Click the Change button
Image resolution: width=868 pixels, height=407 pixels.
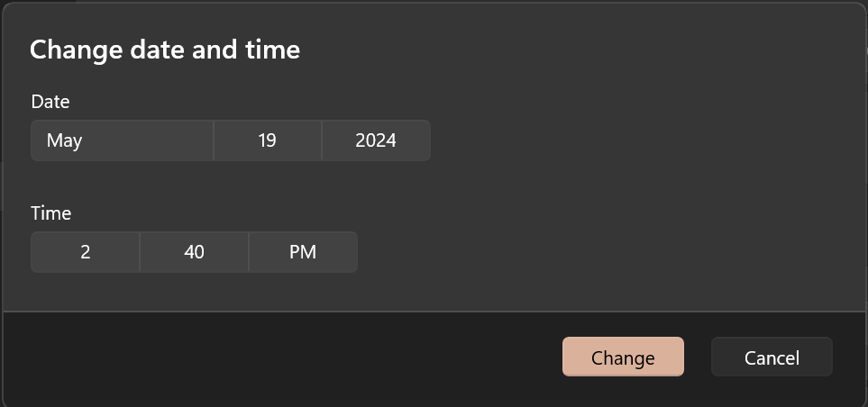click(x=623, y=357)
